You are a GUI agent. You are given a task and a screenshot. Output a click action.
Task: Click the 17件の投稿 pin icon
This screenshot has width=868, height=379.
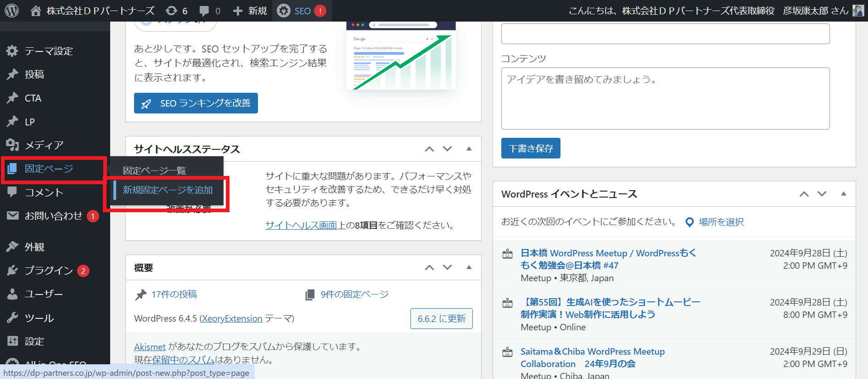pos(141,294)
